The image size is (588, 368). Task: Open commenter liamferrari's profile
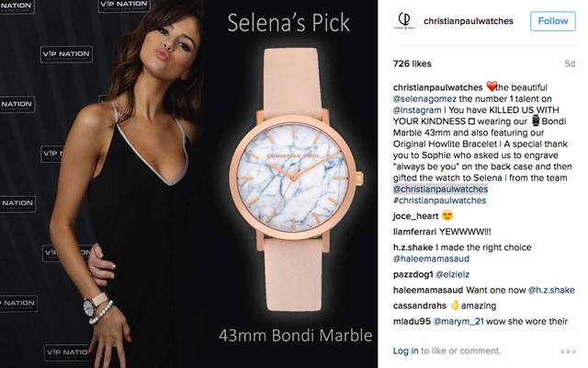tap(414, 232)
